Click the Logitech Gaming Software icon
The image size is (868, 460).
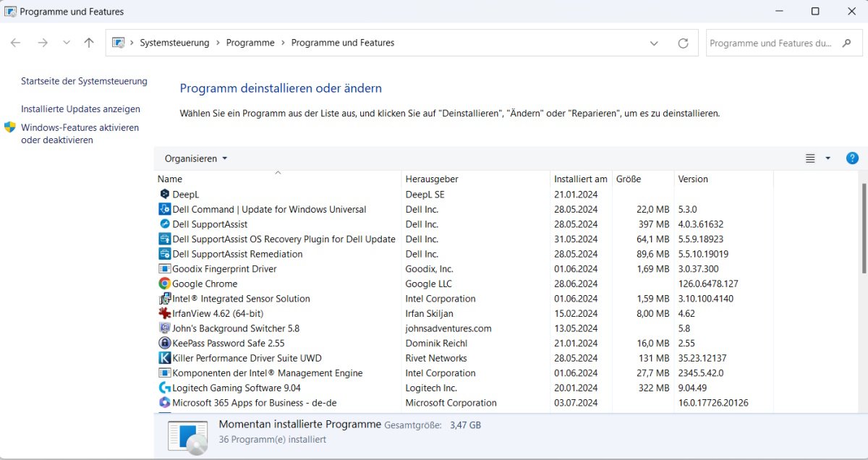coord(164,388)
